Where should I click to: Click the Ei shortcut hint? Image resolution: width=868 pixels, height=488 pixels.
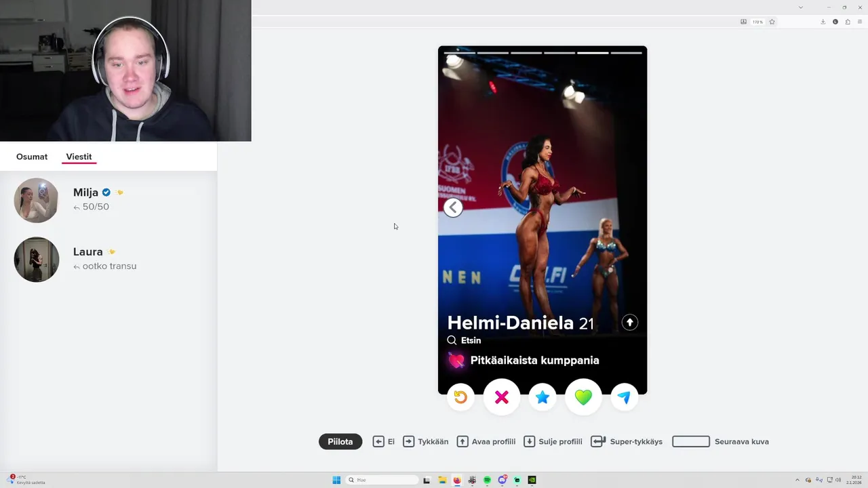[x=384, y=441]
